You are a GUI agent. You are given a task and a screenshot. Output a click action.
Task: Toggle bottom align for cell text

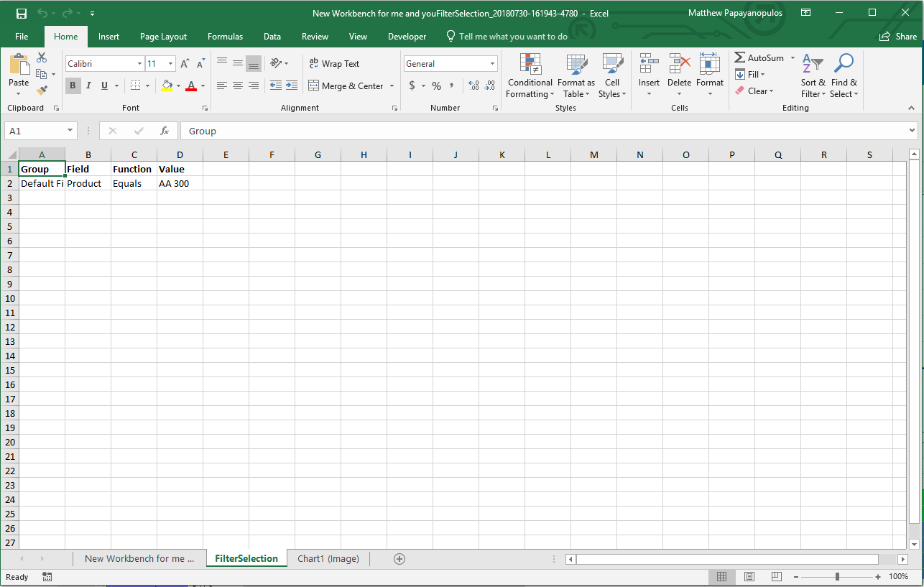[254, 63]
